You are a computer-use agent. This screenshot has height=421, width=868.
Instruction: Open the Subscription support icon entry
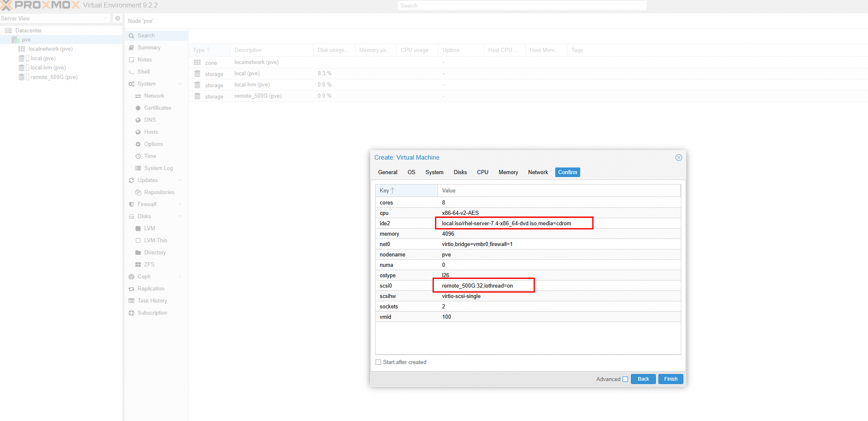131,313
